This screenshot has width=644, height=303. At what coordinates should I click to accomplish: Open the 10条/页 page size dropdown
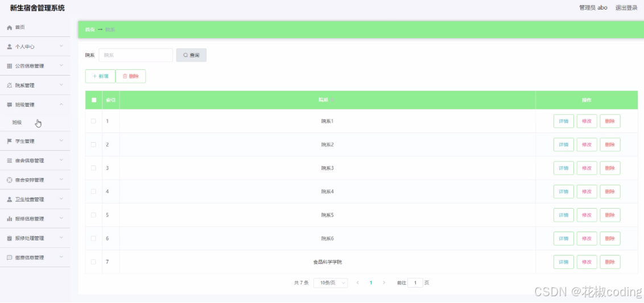(x=331, y=283)
